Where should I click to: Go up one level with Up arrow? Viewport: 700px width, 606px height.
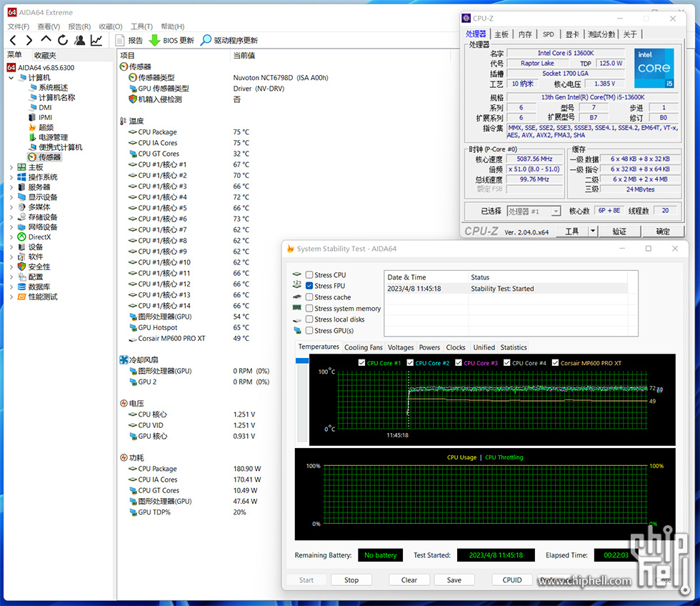(46, 40)
